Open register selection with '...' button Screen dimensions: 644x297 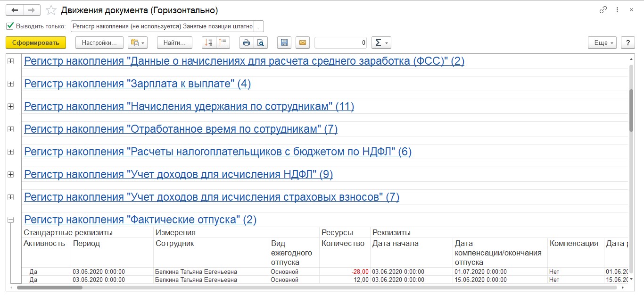(259, 26)
